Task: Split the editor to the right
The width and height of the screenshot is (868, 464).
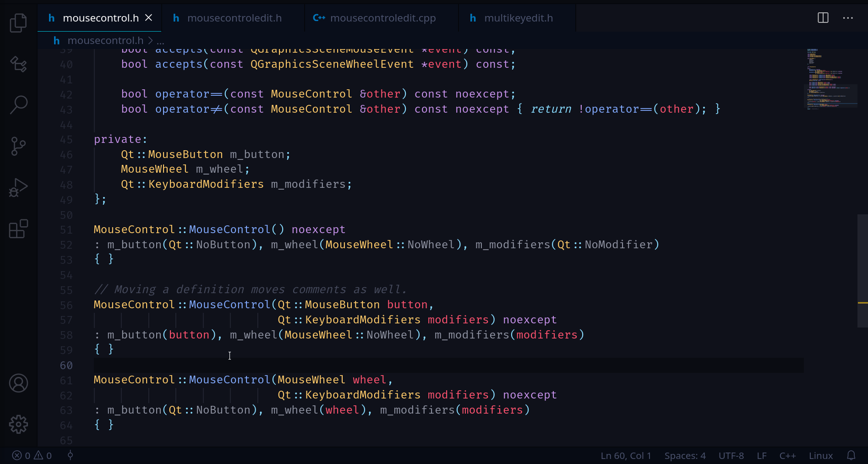Action: 823,18
